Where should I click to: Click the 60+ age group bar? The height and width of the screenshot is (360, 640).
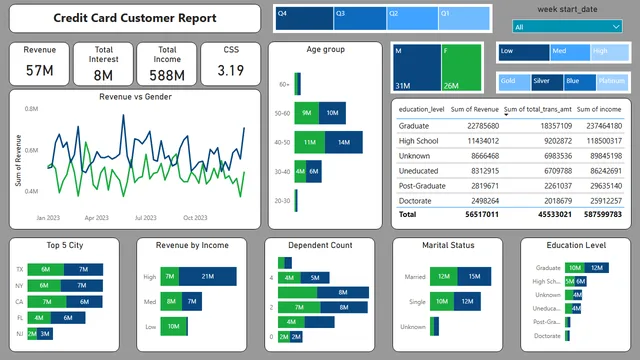[298, 84]
